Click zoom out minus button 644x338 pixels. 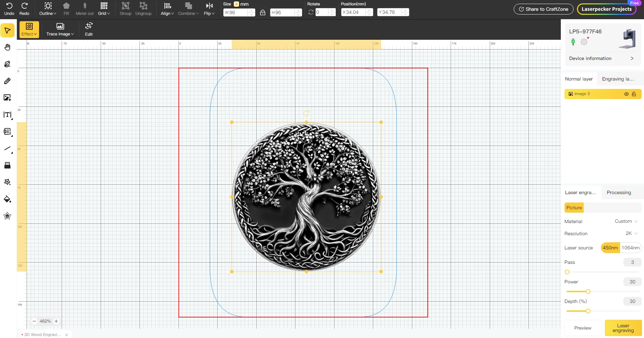click(x=34, y=321)
